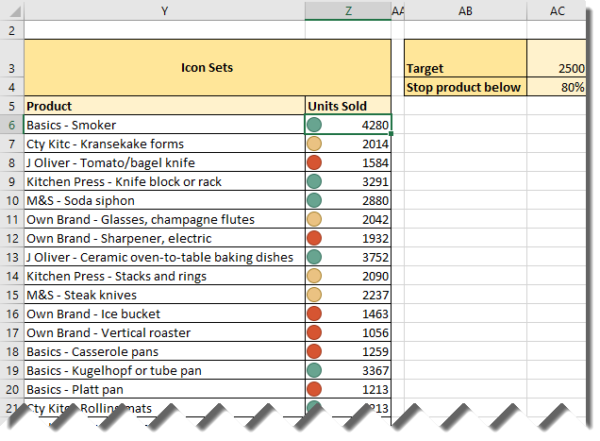This screenshot has height=441, width=600.
Task: Click the yellow icon in champagne flutes row
Action: point(314,219)
